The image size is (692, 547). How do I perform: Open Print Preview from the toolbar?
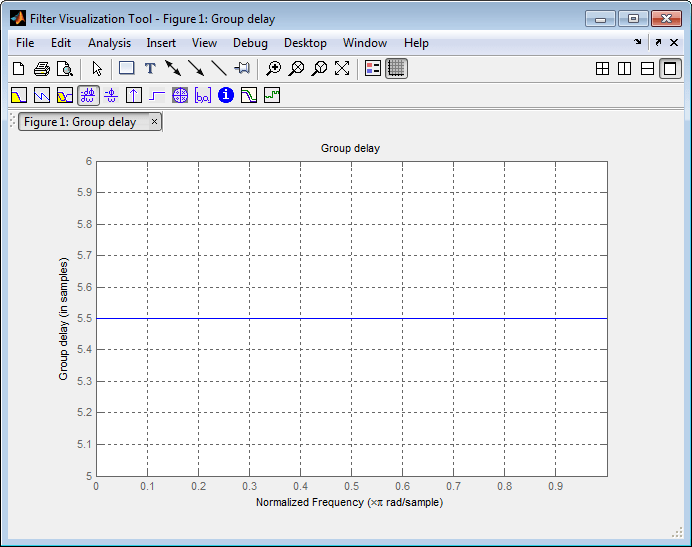pyautogui.click(x=65, y=69)
